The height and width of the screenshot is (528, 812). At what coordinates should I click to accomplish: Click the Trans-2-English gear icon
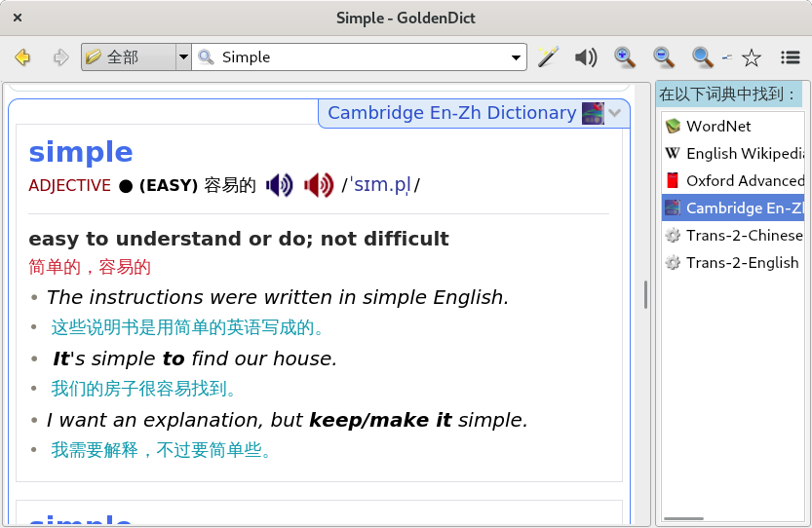click(673, 263)
